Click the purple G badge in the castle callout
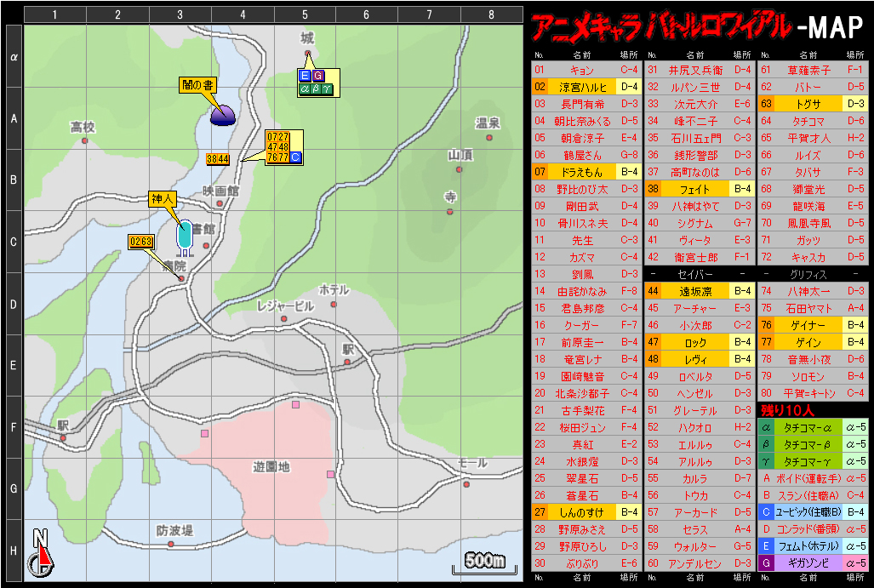 tap(317, 77)
